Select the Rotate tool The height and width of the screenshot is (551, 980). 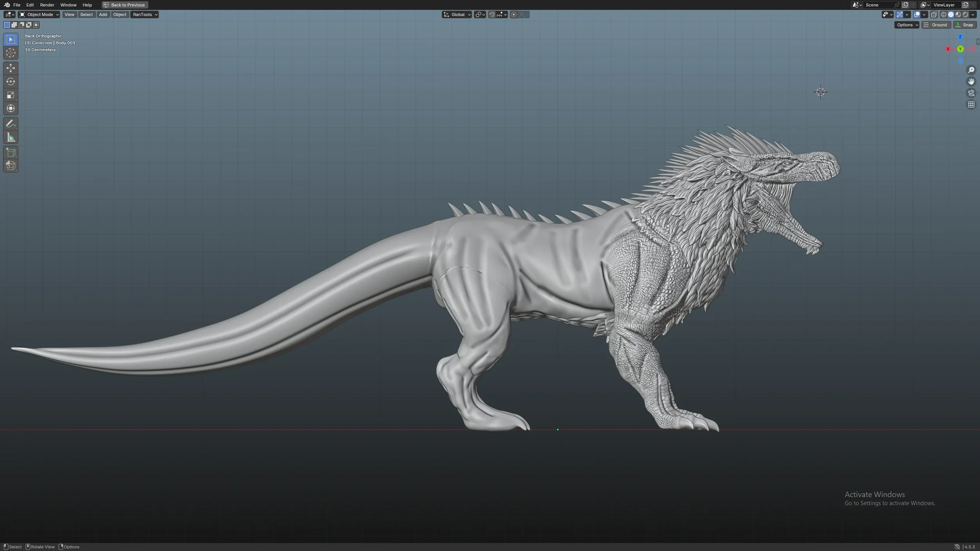pos(11,82)
